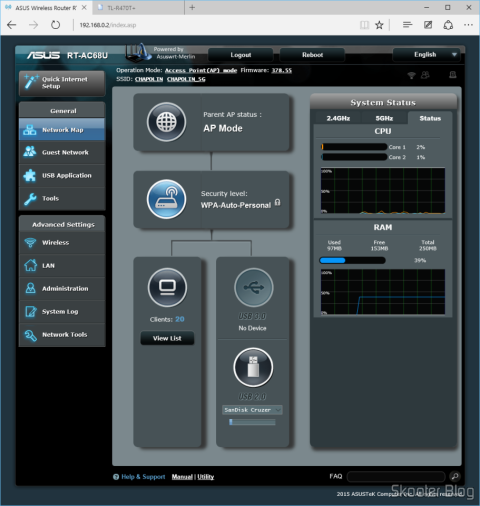Open the Access Point(AP) mode link
Screen dimensions: 480x506
pyautogui.click(x=201, y=70)
